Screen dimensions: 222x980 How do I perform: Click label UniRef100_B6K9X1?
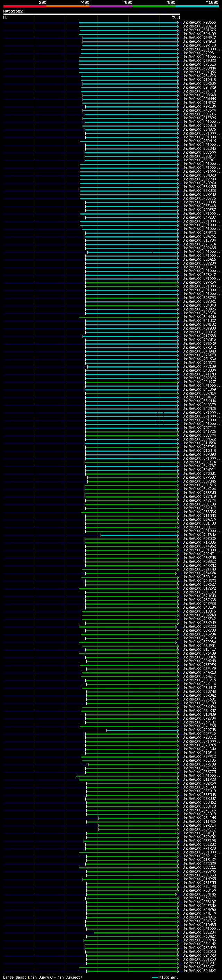(x=199, y=160)
